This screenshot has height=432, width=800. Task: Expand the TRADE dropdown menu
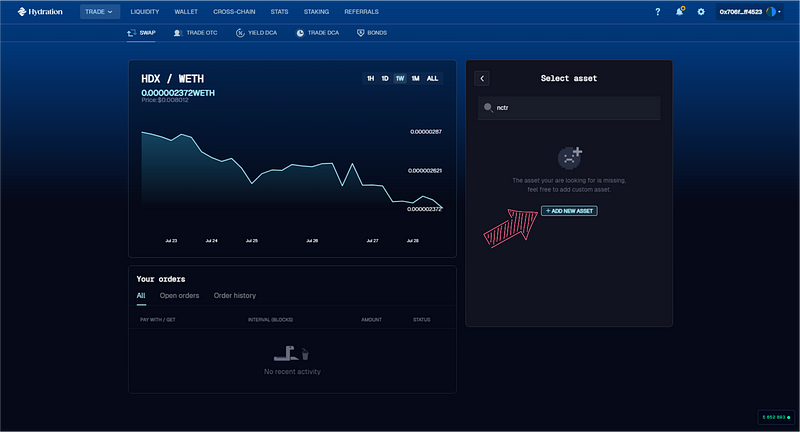click(99, 12)
